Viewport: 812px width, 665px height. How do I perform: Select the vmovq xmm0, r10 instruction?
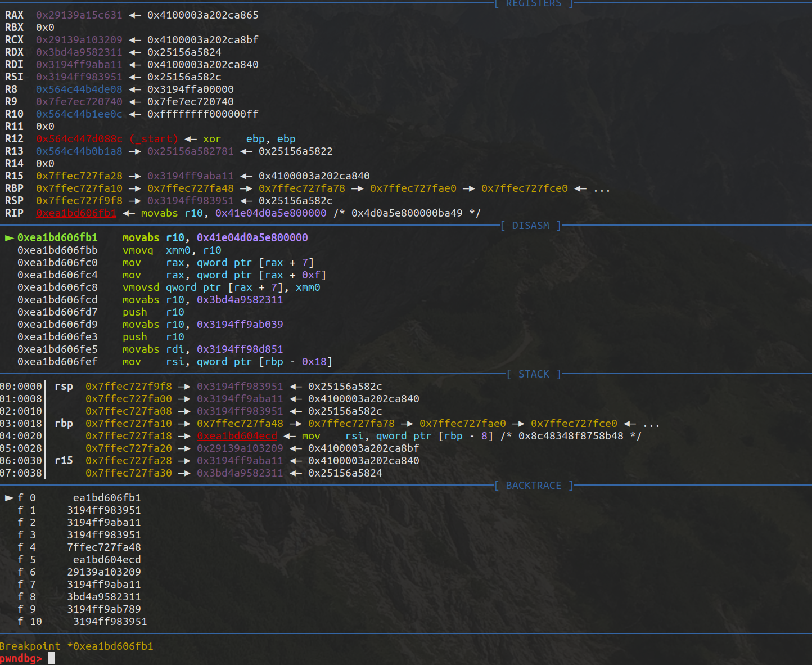[172, 250]
